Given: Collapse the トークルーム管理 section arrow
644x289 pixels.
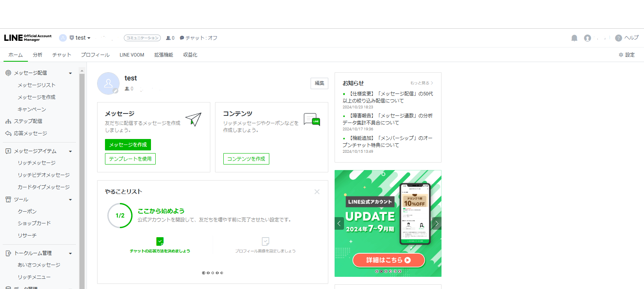Looking at the screenshot, I should (x=70, y=254).
